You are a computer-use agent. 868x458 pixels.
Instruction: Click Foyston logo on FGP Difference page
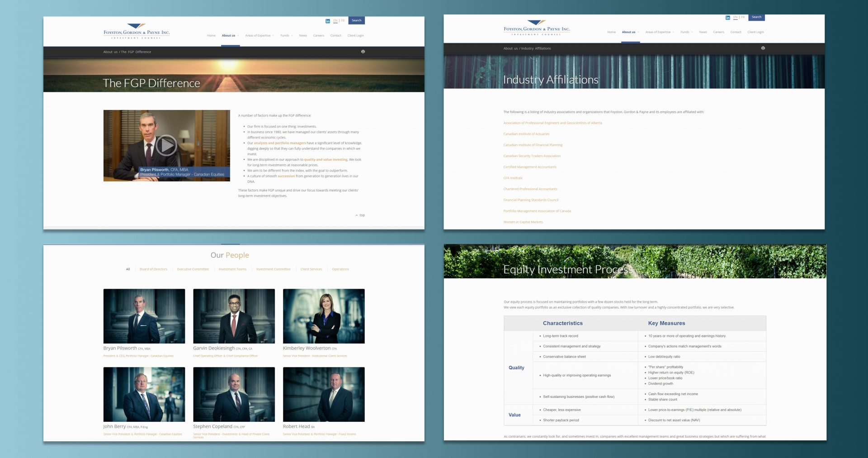pyautogui.click(x=137, y=31)
